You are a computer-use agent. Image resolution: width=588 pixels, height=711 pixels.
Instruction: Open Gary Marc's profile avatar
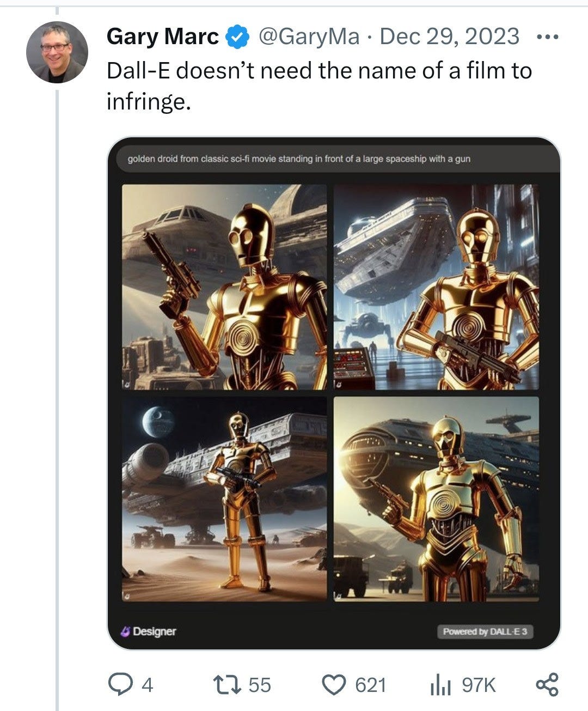click(x=57, y=52)
